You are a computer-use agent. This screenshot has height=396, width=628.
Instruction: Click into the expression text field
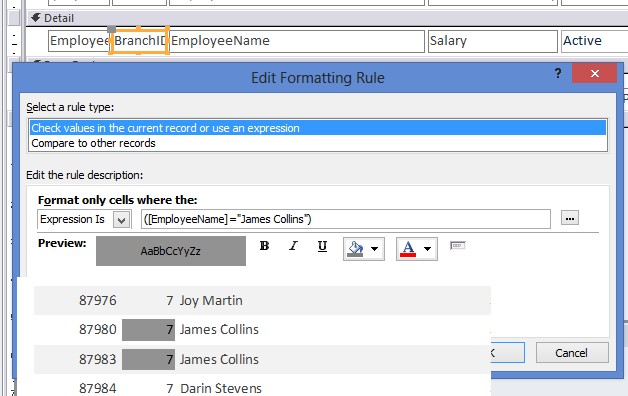pyautogui.click(x=346, y=219)
